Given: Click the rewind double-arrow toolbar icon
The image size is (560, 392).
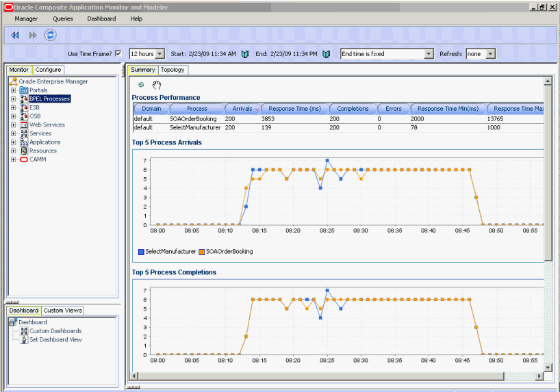Looking at the screenshot, I should tap(15, 36).
